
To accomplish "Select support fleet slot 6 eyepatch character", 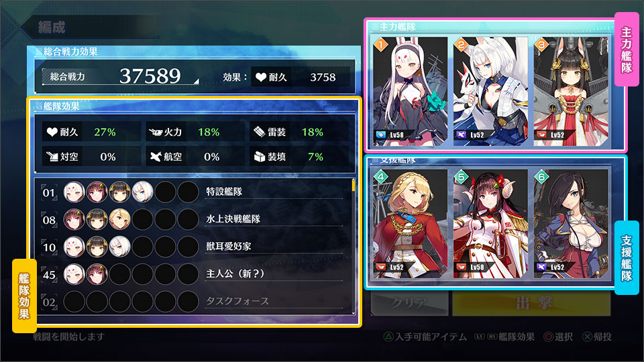I will (x=571, y=224).
